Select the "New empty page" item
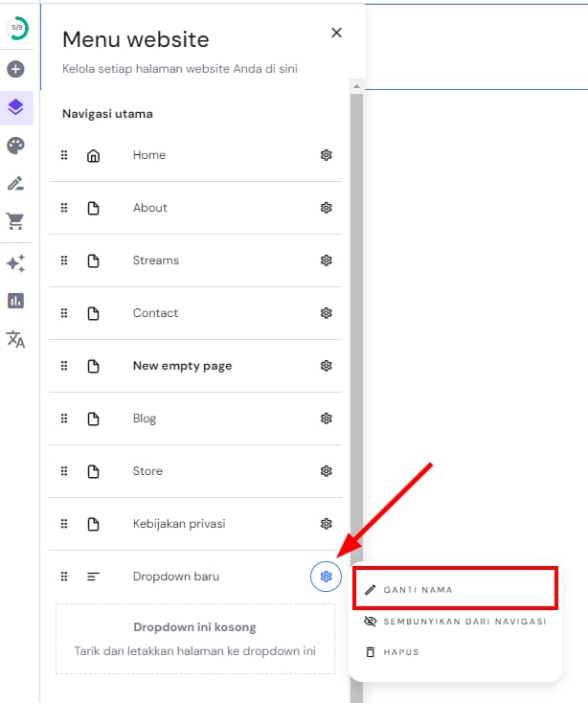588x703 pixels. (x=182, y=366)
